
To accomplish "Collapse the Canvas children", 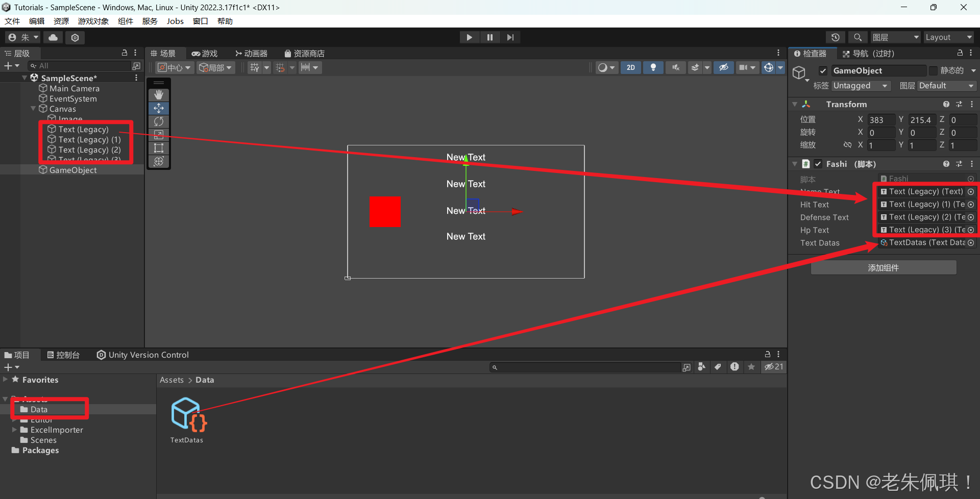I will click(33, 108).
